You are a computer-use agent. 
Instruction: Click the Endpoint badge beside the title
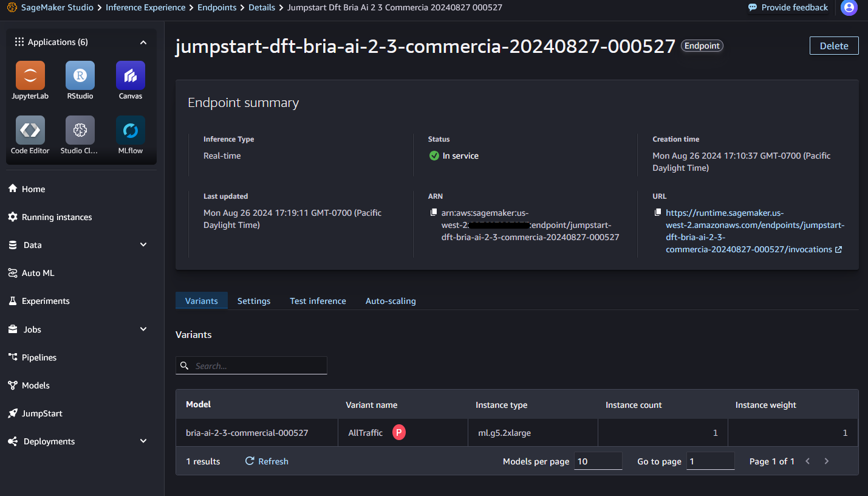[702, 46]
